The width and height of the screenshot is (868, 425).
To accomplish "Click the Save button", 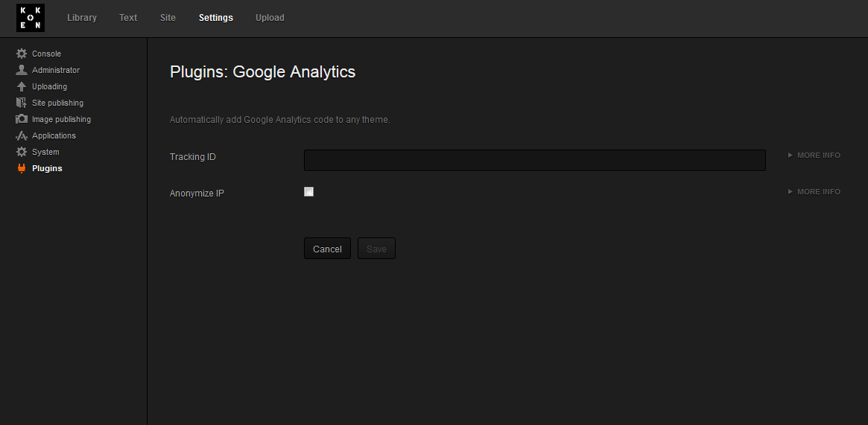I will pos(376,249).
